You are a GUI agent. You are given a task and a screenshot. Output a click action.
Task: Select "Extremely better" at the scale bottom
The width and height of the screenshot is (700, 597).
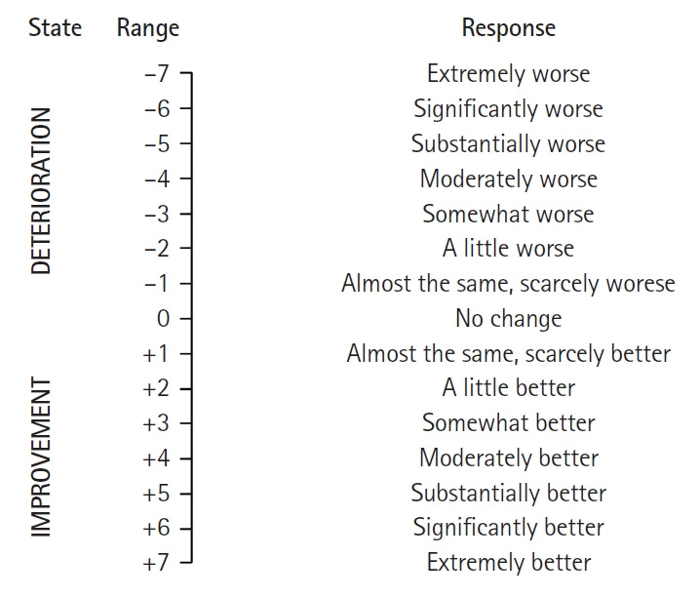(508, 562)
